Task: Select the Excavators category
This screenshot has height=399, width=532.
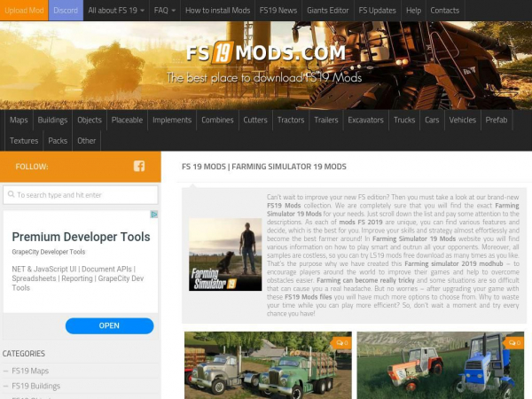Action: 365,120
